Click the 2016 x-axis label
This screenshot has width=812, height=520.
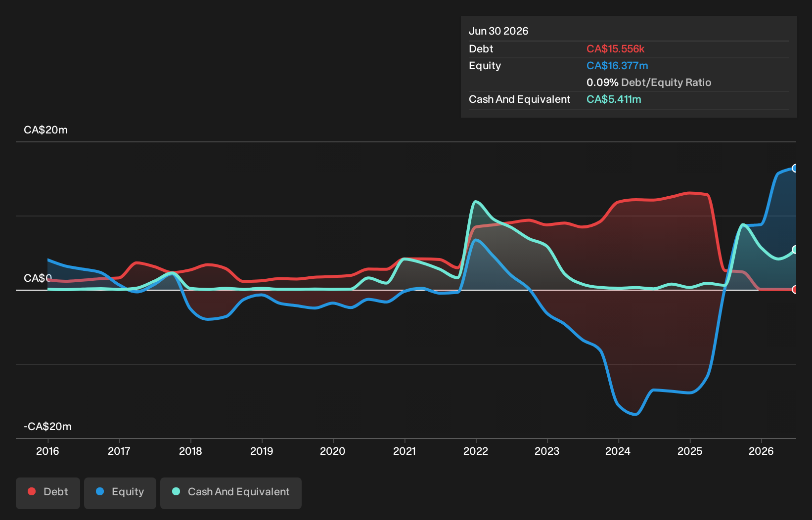click(x=47, y=451)
